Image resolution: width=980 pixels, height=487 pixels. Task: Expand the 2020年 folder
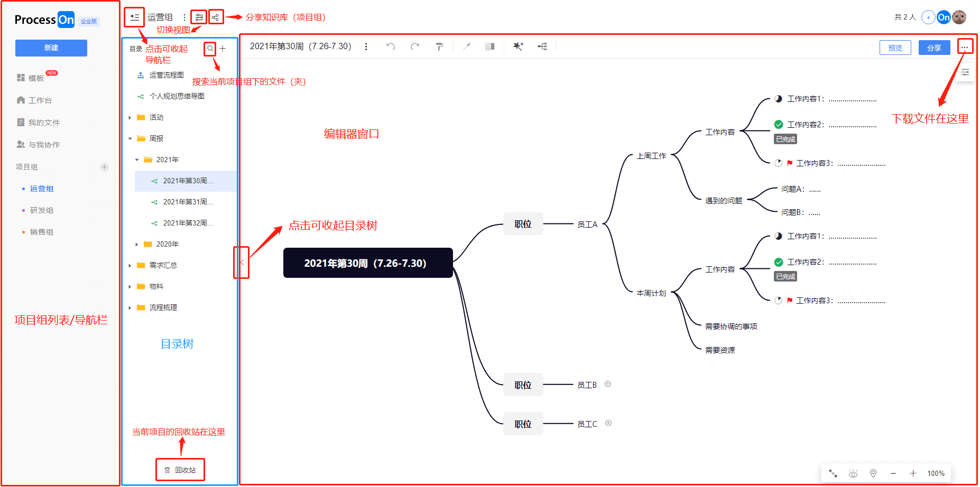click(137, 245)
